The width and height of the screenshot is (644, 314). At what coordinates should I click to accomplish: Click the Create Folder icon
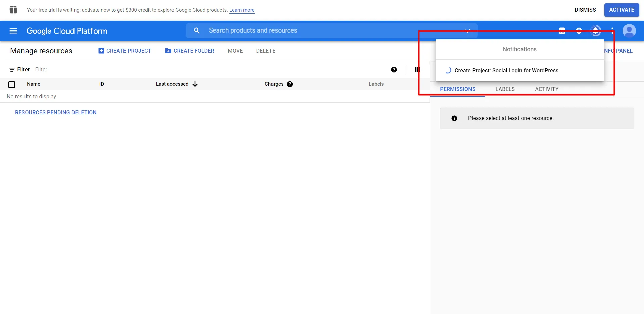pyautogui.click(x=168, y=51)
